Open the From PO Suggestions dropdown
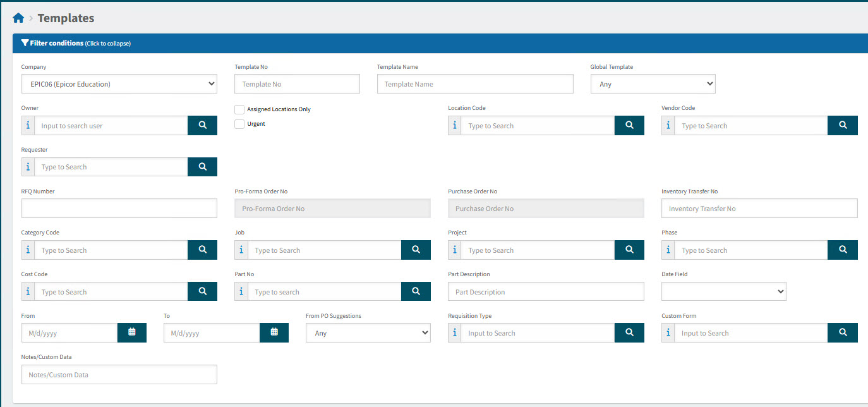The width and height of the screenshot is (868, 407). 368,332
